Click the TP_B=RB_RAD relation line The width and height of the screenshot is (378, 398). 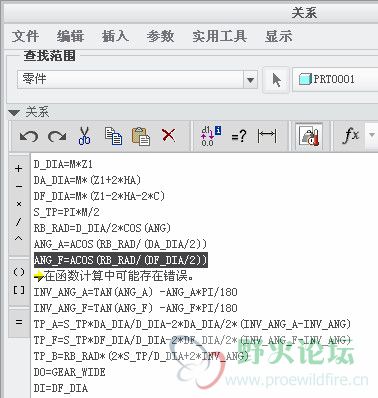tap(141, 356)
